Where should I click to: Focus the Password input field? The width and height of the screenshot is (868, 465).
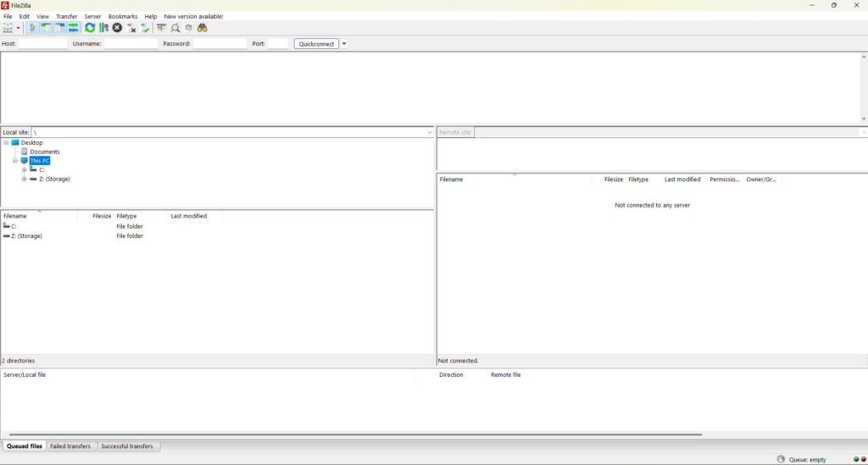(220, 44)
